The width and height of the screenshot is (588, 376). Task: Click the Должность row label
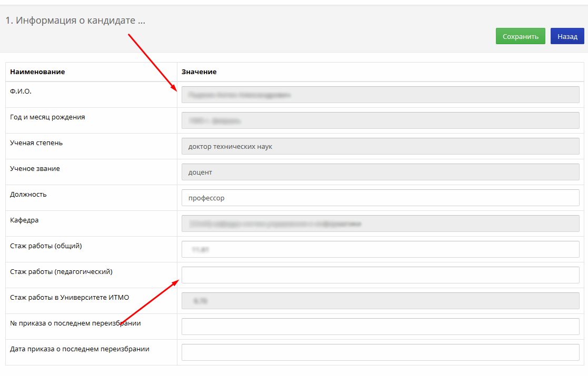[x=28, y=195]
